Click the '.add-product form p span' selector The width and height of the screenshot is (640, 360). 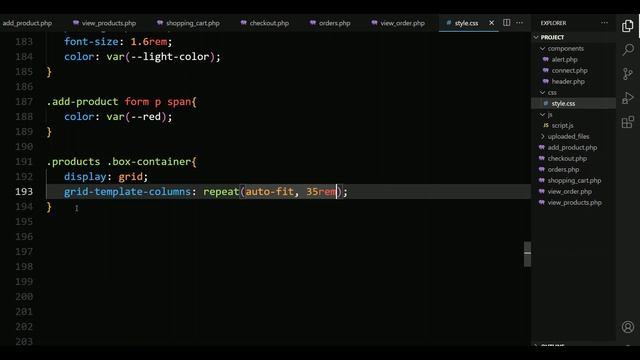(119, 101)
